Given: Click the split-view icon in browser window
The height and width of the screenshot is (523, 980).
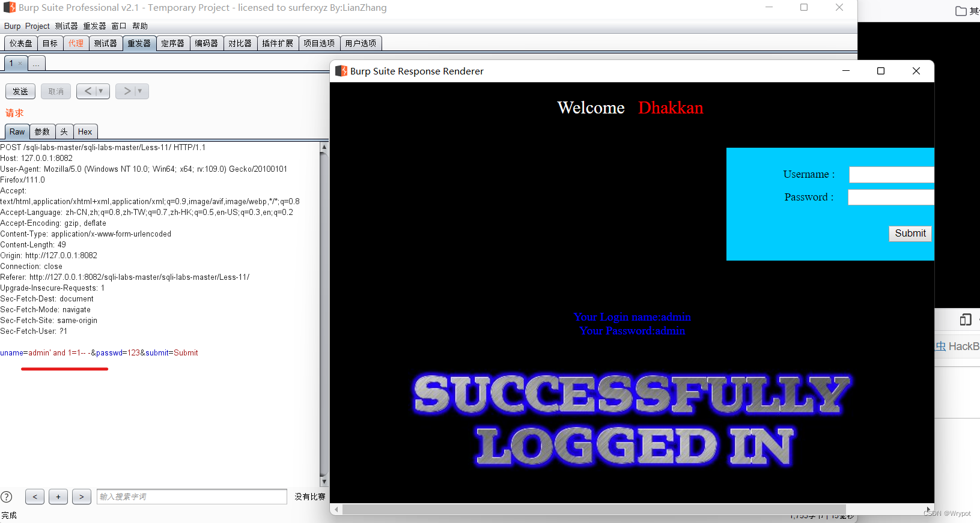Looking at the screenshot, I should (966, 319).
